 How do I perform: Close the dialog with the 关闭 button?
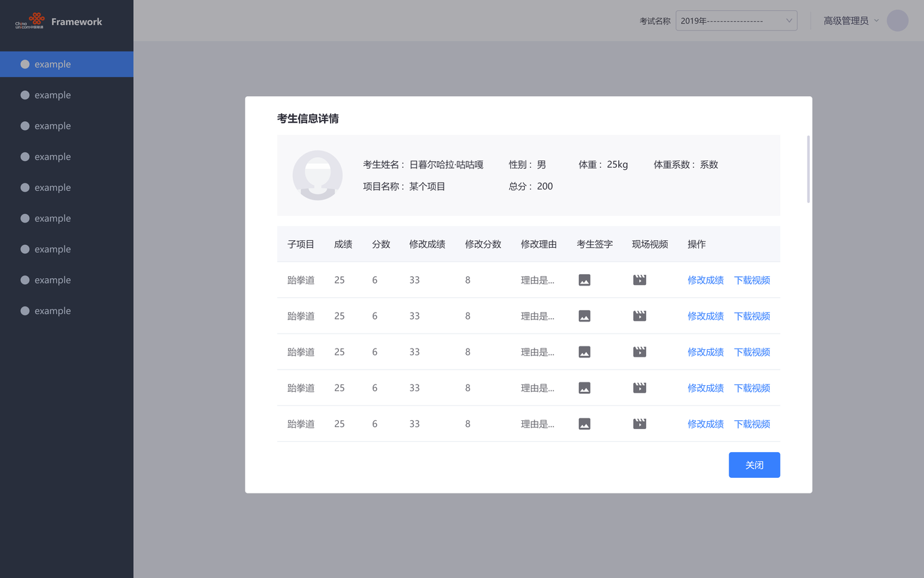tap(754, 465)
